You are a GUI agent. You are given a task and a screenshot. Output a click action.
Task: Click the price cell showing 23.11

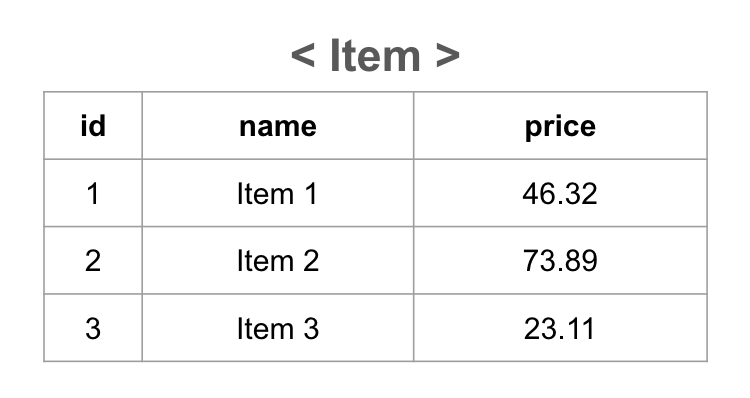coord(560,328)
